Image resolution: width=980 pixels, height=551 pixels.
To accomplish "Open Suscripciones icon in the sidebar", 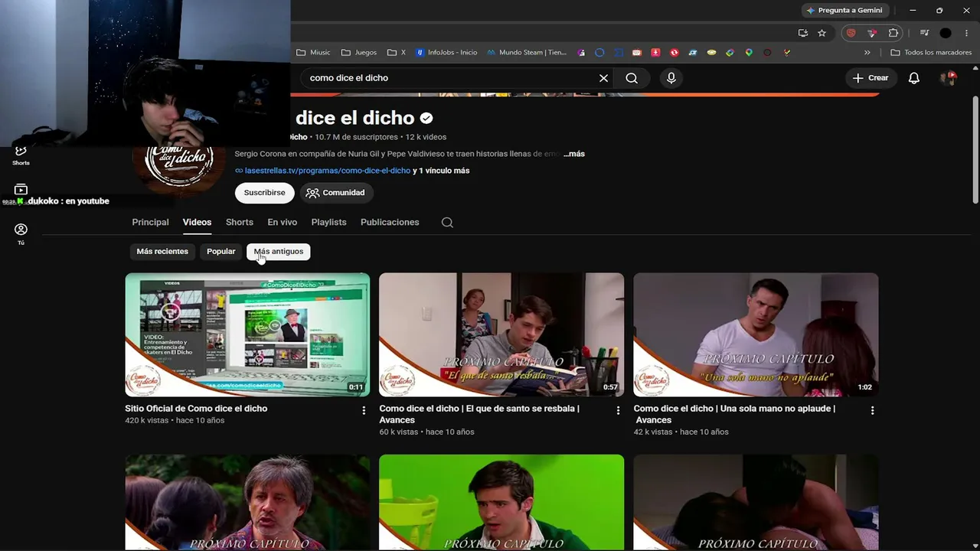I will (x=21, y=190).
